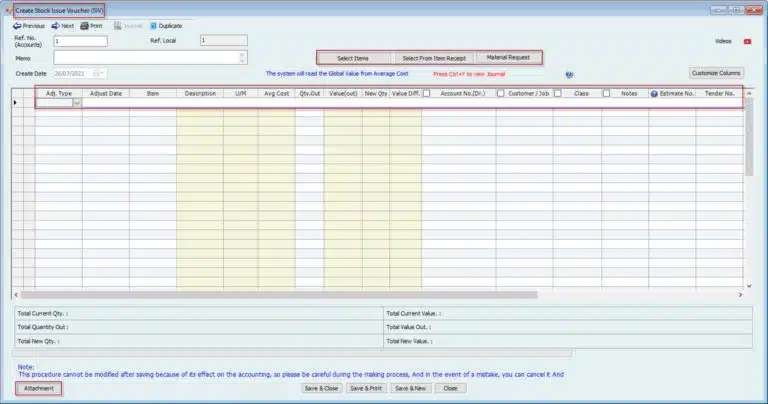Open the Create Date picker dropdown

pyautogui.click(x=101, y=73)
